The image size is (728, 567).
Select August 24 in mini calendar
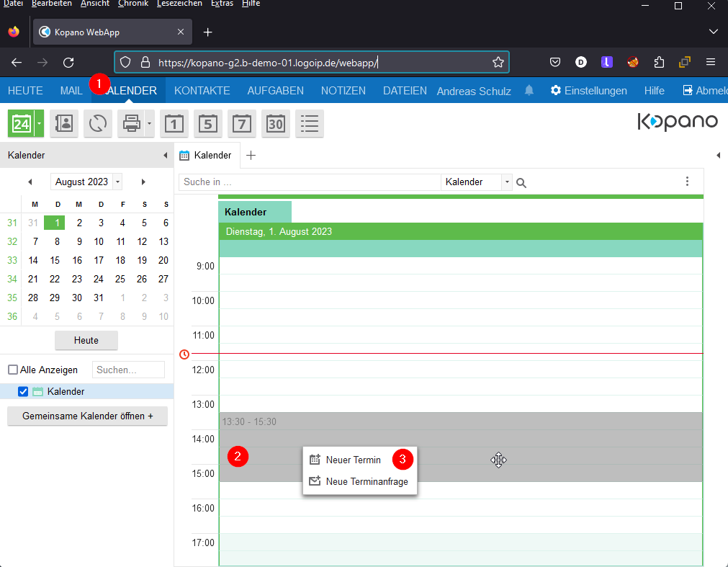[99, 279]
